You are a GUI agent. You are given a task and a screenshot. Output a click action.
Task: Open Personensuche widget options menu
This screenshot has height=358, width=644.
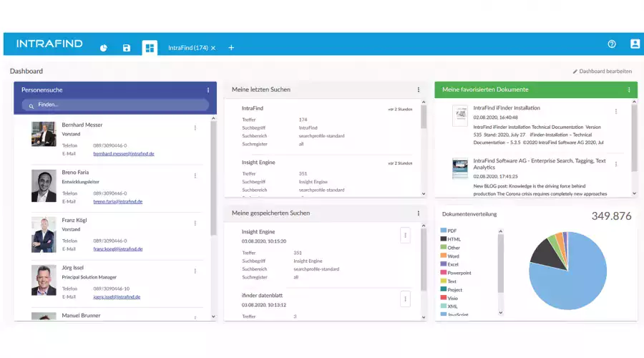[x=208, y=90]
